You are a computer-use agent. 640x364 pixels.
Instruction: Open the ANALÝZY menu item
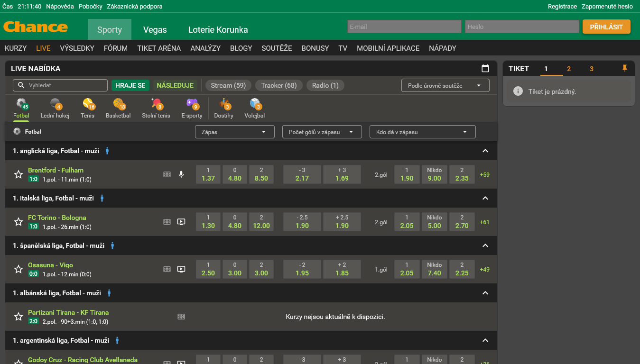pyautogui.click(x=205, y=48)
